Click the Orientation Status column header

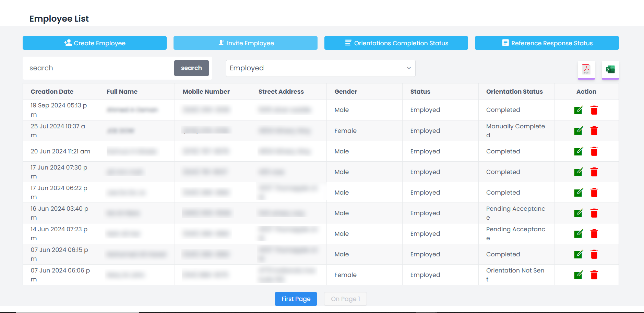tap(514, 92)
